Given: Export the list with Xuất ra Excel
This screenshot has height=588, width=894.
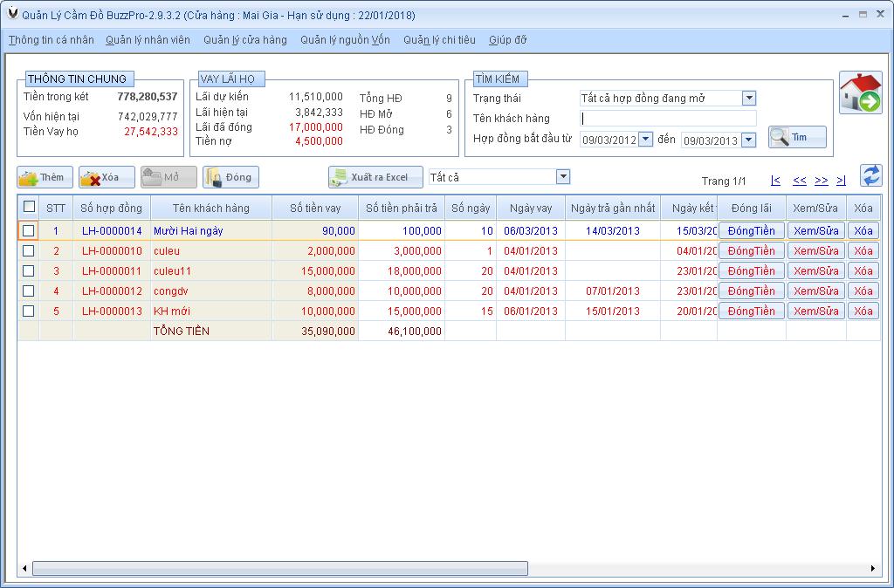Looking at the screenshot, I should (375, 177).
